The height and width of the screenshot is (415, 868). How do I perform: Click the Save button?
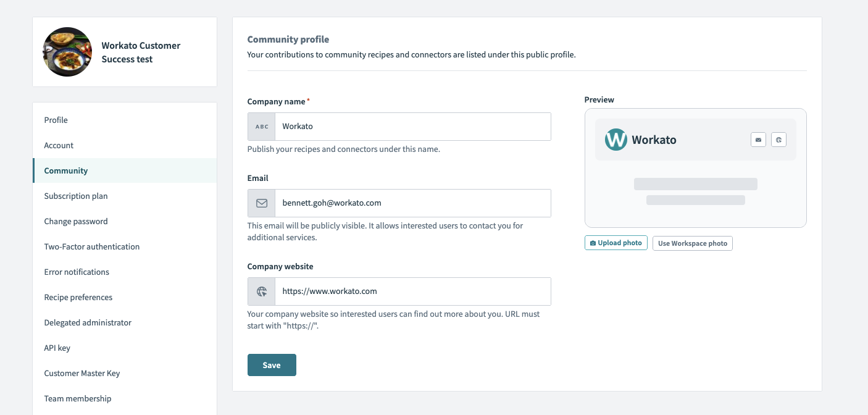pyautogui.click(x=272, y=365)
